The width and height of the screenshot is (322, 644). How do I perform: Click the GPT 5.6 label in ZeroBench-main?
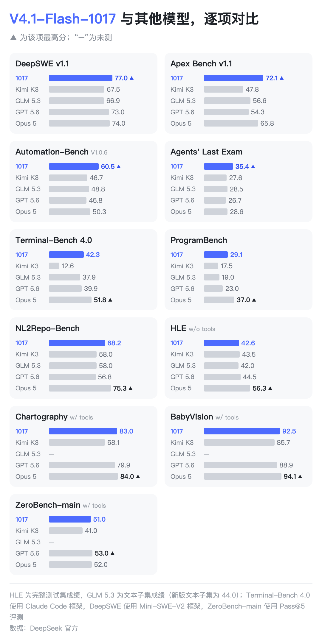pyautogui.click(x=27, y=553)
